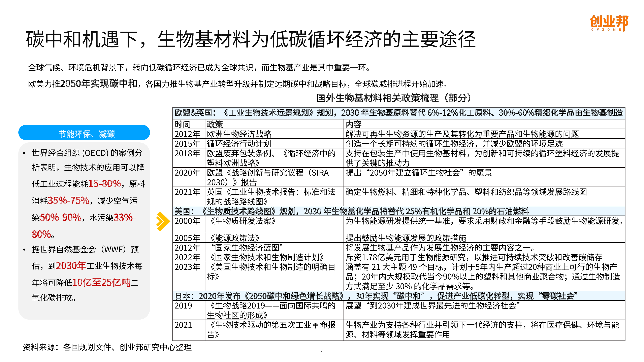Click the 解决可再生生物资源的生产 content cell
644x362 pixels.
click(x=484, y=134)
